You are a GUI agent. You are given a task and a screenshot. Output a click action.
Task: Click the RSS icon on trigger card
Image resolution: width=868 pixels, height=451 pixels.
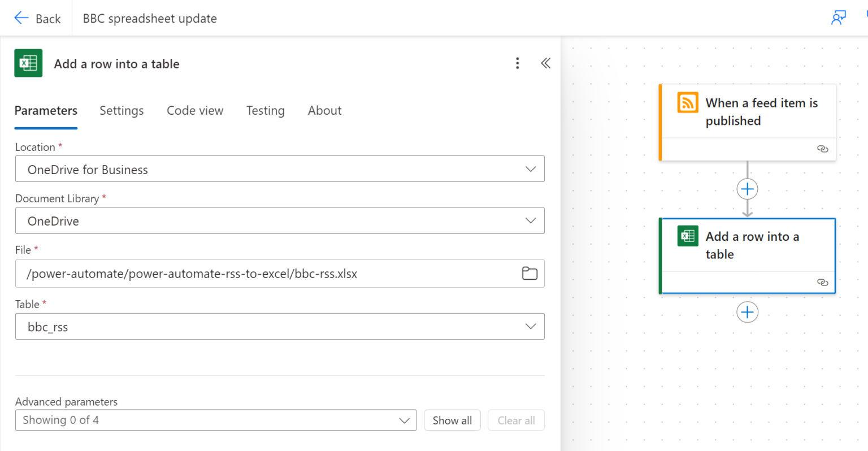point(688,103)
